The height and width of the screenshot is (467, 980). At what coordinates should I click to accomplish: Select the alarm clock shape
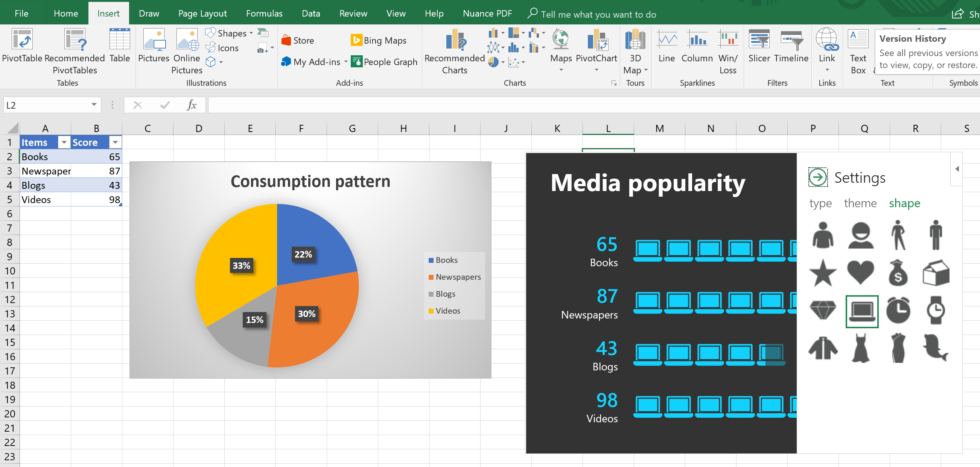898,311
